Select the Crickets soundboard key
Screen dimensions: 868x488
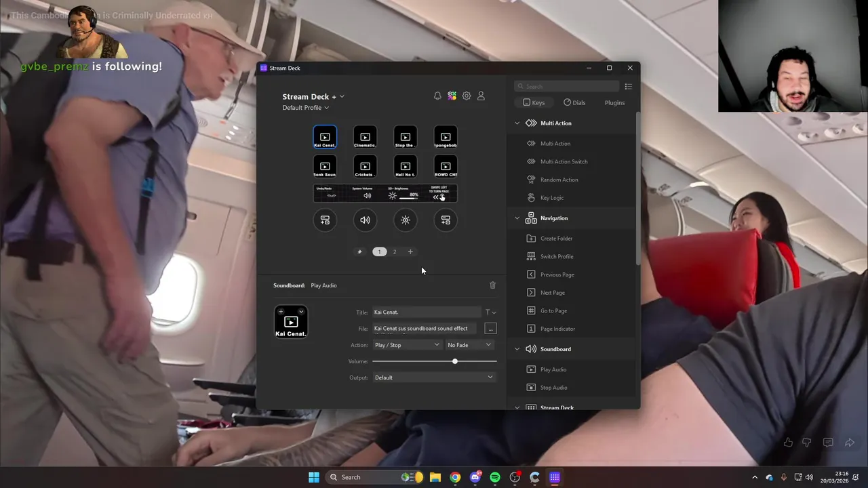pyautogui.click(x=365, y=166)
